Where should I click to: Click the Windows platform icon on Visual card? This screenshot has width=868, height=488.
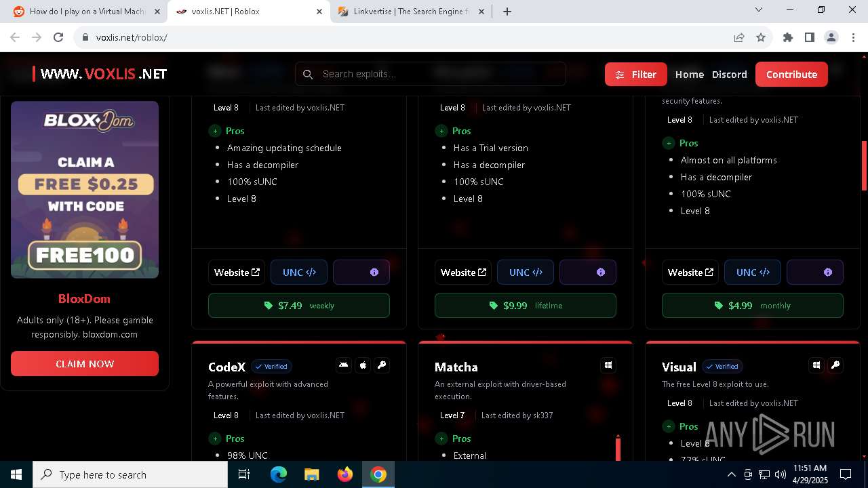click(x=816, y=365)
